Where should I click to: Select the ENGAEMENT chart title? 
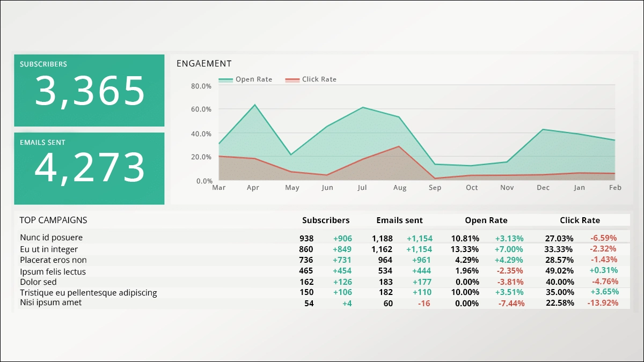pos(204,63)
